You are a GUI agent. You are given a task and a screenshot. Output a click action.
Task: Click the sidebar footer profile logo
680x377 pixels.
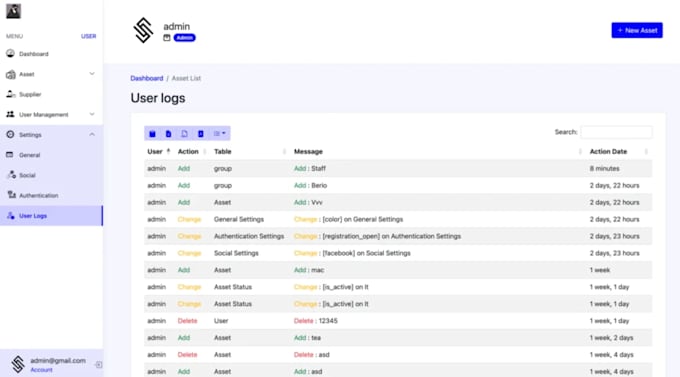(x=18, y=364)
